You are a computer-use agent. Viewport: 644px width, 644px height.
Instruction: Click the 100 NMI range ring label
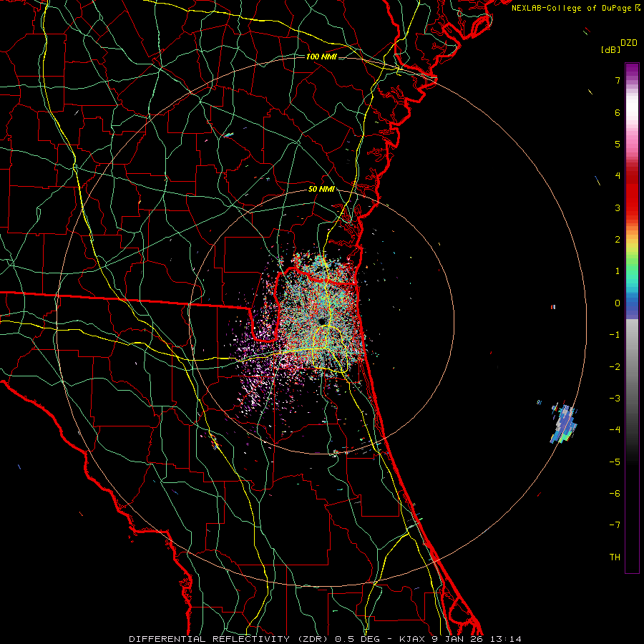(321, 57)
